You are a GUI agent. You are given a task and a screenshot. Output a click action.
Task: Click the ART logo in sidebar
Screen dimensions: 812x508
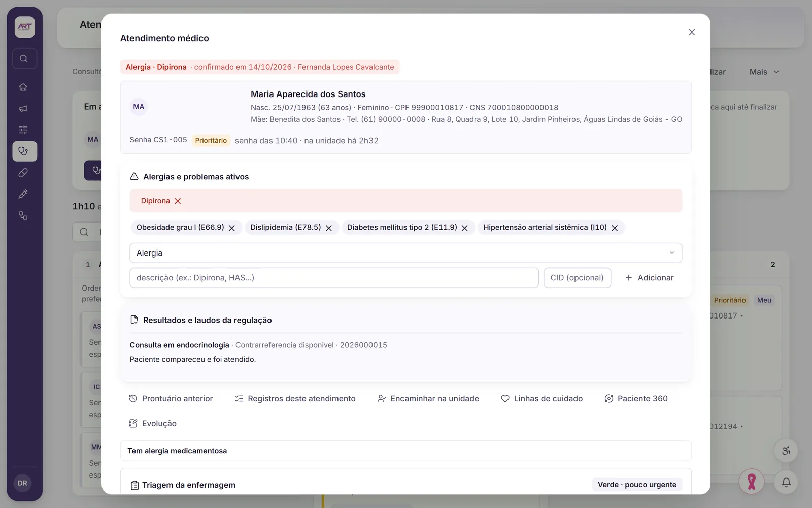point(24,27)
